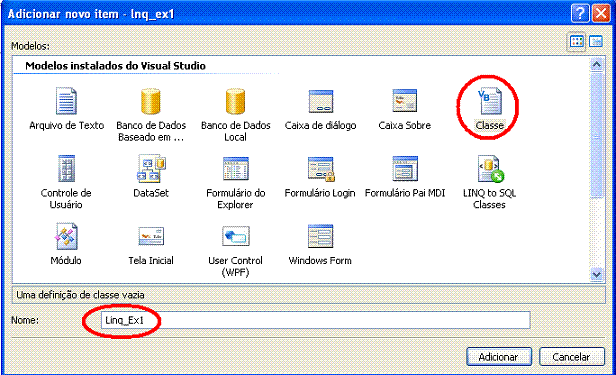Select the Caixa Sobre template icon
This screenshot has width=616, height=375.
pyautogui.click(x=405, y=101)
